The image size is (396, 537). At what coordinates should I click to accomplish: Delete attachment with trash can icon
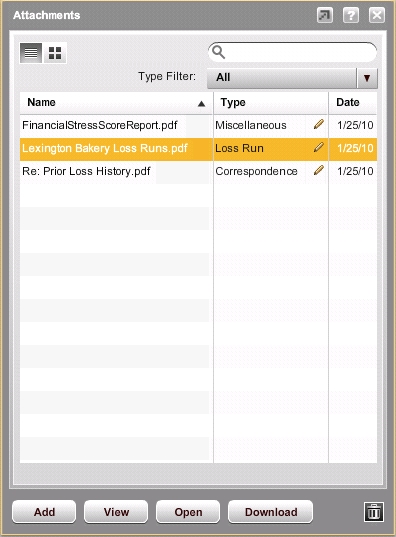click(x=373, y=512)
